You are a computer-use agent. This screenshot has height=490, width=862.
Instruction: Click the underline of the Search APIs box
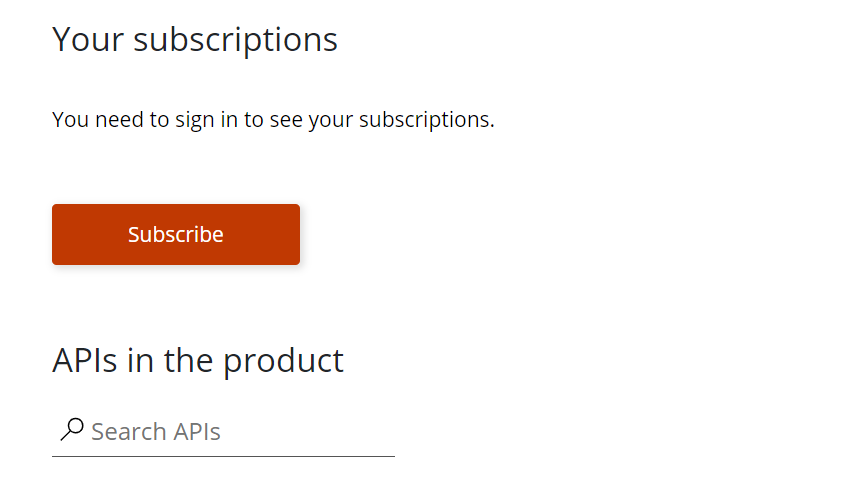pyautogui.click(x=223, y=456)
